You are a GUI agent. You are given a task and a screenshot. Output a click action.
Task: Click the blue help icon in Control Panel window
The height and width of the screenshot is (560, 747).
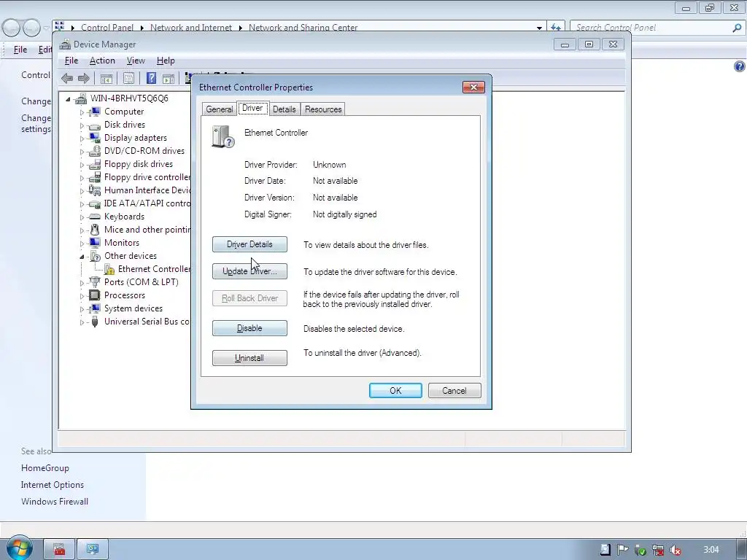[x=740, y=66]
